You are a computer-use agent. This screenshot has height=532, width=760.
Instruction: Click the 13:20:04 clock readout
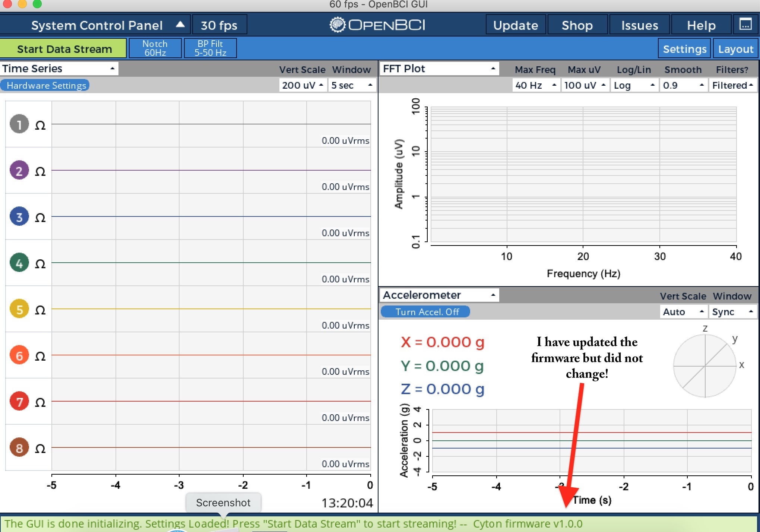(x=347, y=503)
